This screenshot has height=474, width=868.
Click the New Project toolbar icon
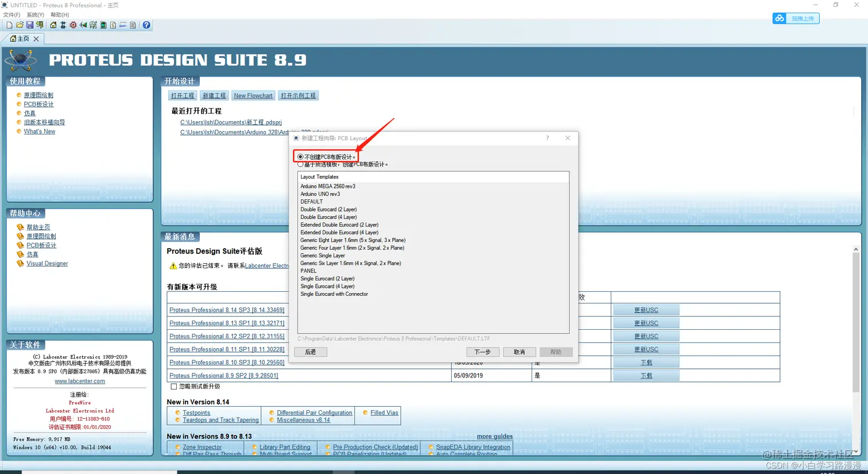click(9, 25)
